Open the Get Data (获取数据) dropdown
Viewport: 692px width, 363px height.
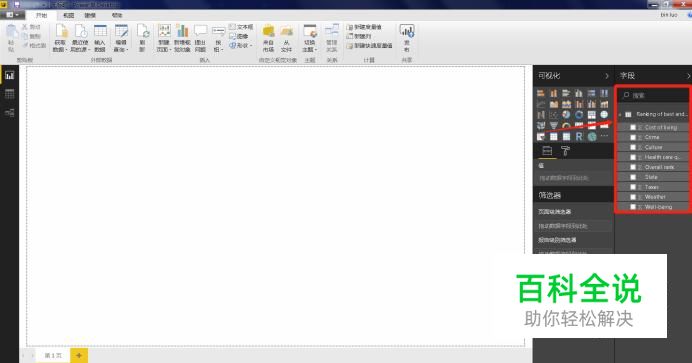tap(61, 49)
